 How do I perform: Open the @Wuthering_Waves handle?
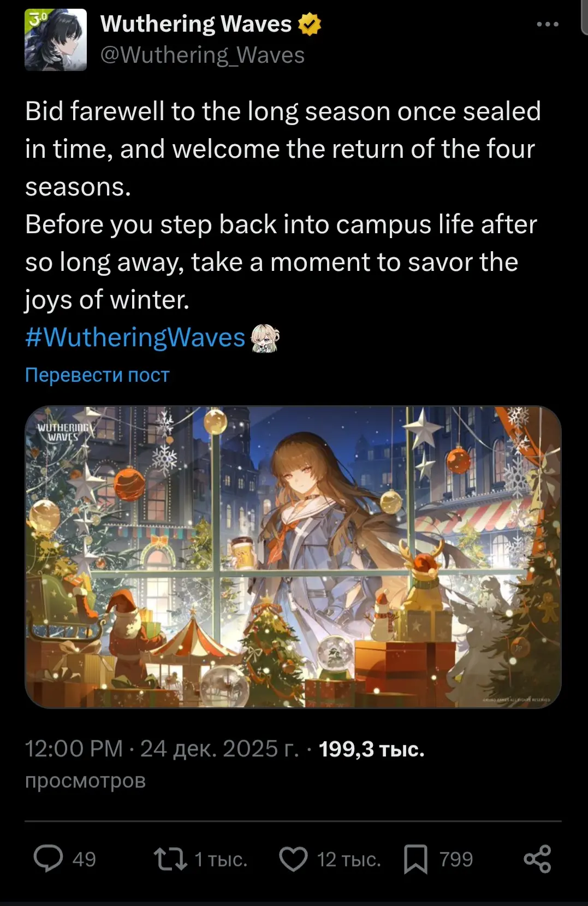(x=203, y=55)
